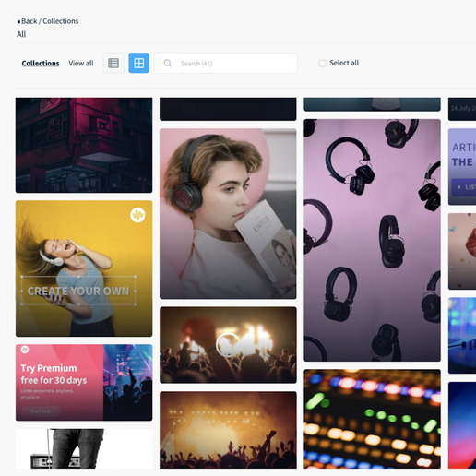Open the colorful mixer lights image
This screenshot has width=476, height=476.
point(372,419)
